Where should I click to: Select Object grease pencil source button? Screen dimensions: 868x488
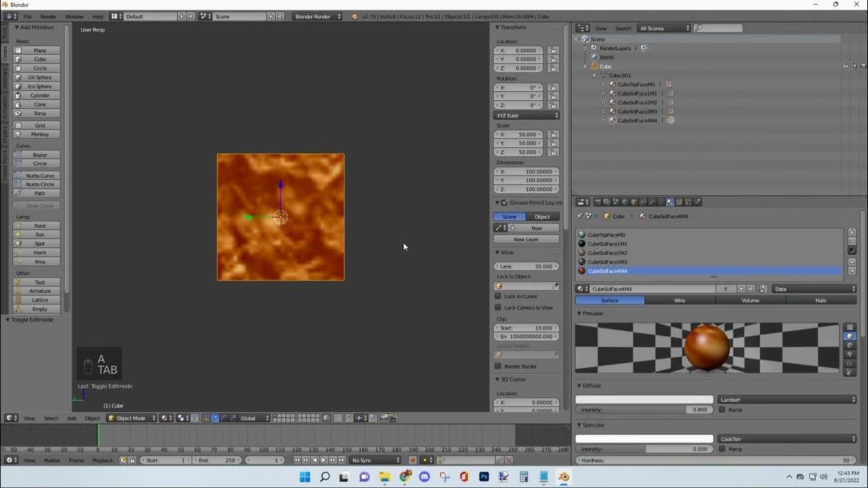[542, 217]
